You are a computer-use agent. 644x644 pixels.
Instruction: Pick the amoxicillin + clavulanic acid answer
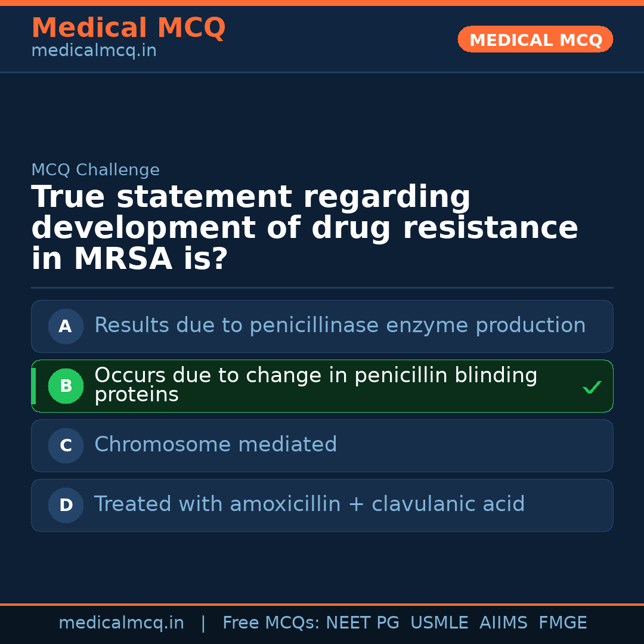pos(309,504)
